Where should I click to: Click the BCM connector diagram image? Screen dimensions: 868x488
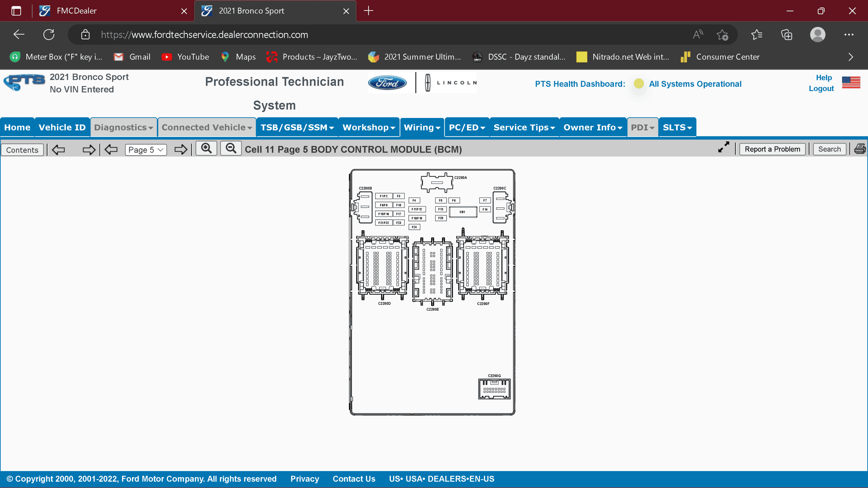432,292
